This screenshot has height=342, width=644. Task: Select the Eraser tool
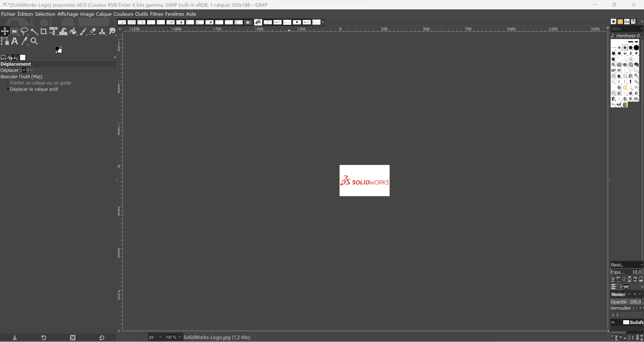[93, 31]
